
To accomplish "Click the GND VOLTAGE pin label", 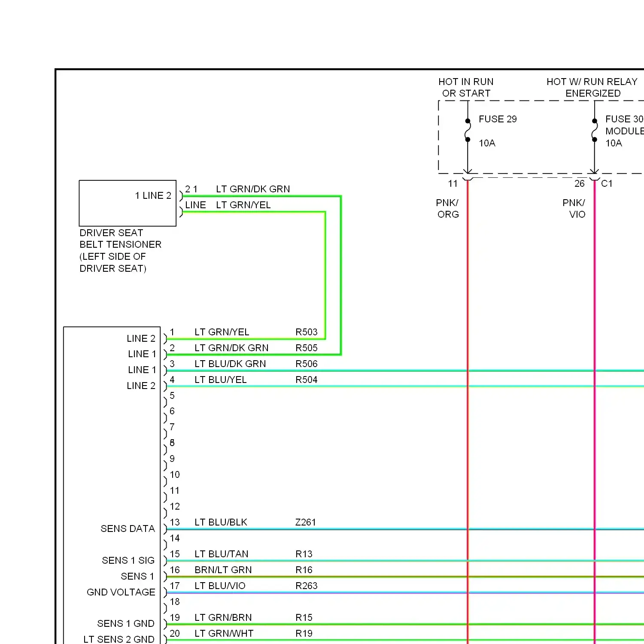I will click(x=121, y=592).
